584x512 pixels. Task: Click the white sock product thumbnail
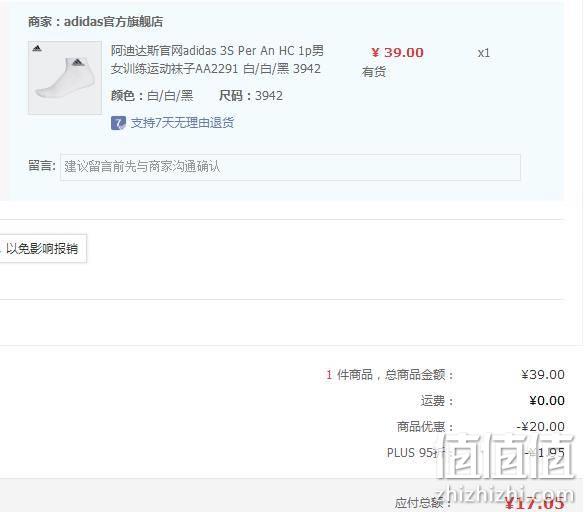(x=65, y=77)
